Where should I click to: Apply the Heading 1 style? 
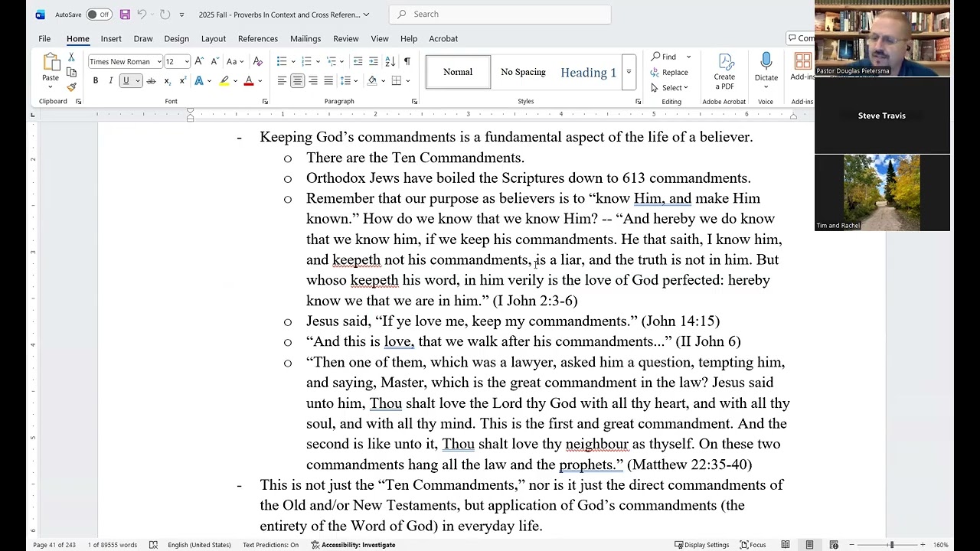[x=588, y=73]
